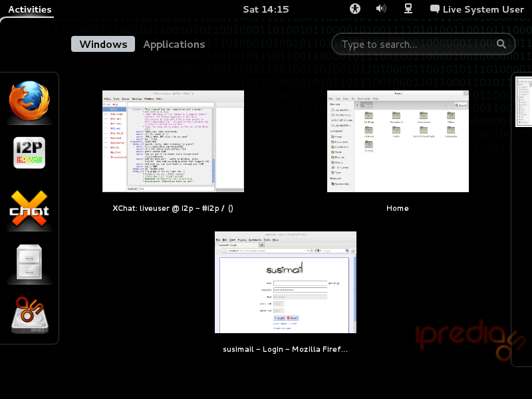Click the chat bubble icon beside the username
This screenshot has height=399, width=532.
pos(435,9)
